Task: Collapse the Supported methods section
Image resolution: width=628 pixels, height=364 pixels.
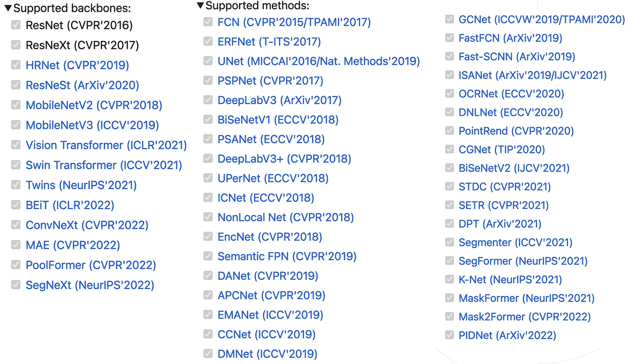Action: pyautogui.click(x=201, y=5)
